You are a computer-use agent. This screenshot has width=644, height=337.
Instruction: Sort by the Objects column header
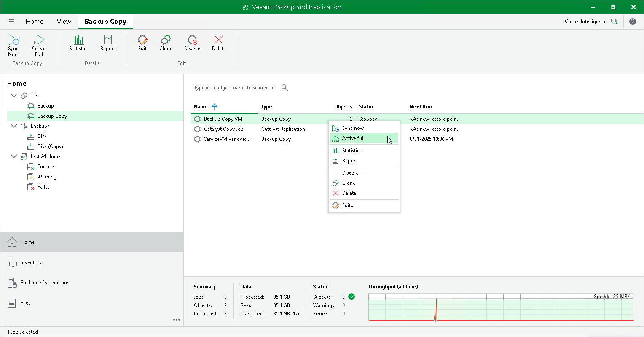[x=343, y=107]
